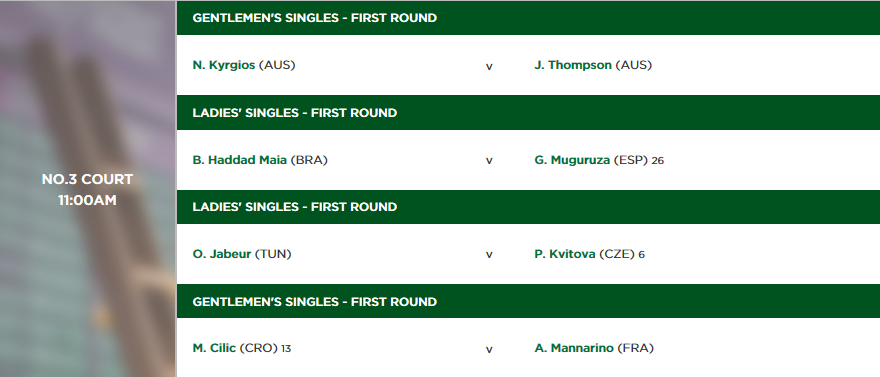Screen dimensions: 880x377
Task: Click seed number 13 beside Cilic
Action: 286,349
